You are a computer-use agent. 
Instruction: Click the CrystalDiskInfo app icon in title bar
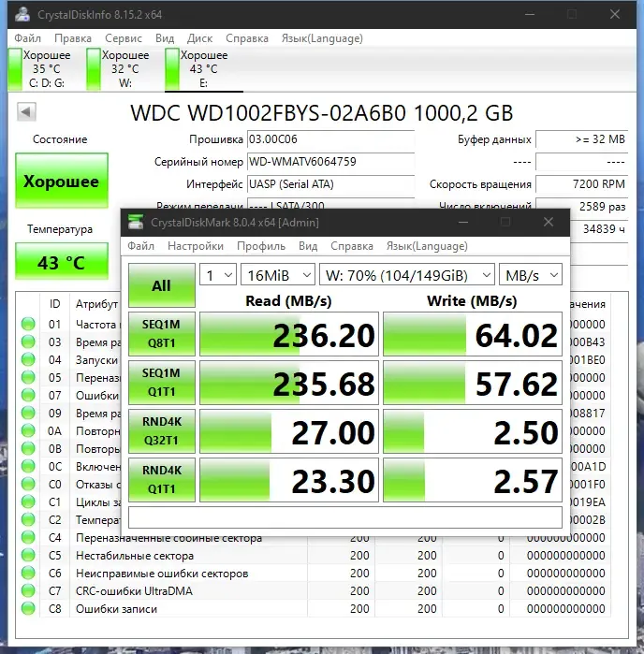(22, 14)
